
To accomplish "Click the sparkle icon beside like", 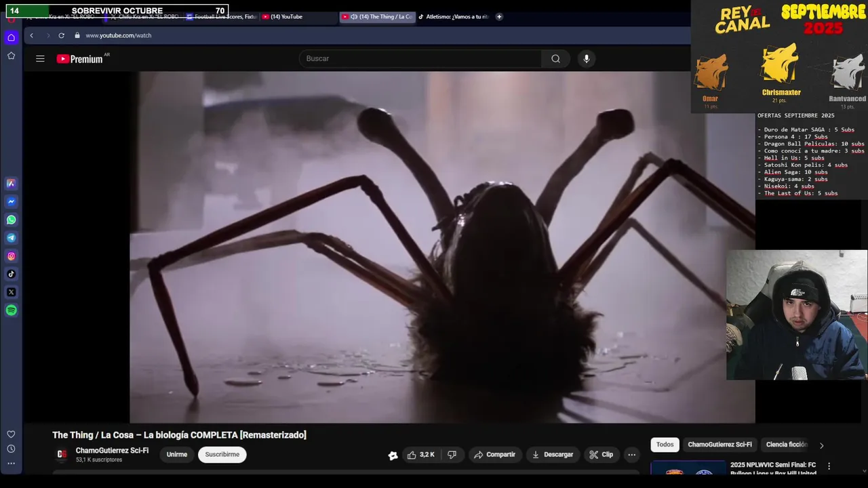I will tap(393, 455).
